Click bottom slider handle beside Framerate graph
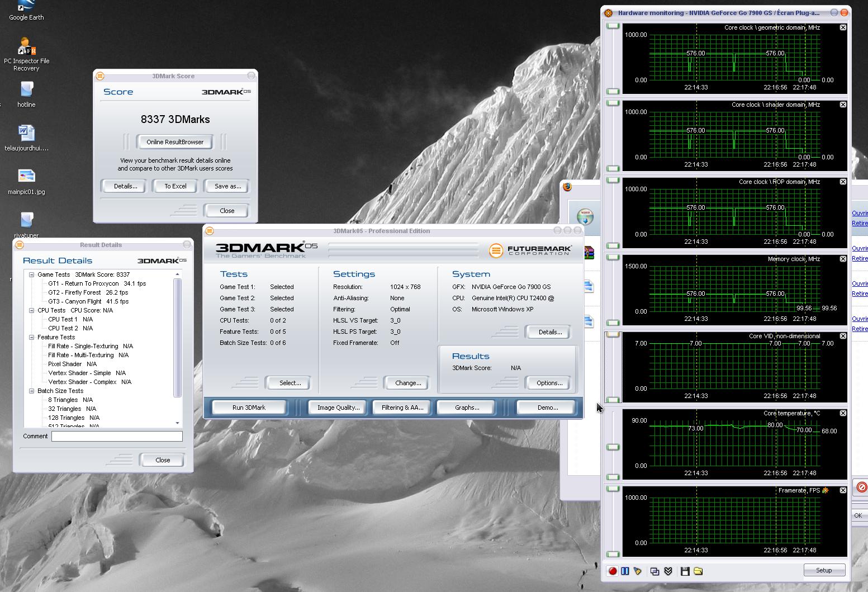The width and height of the screenshot is (868, 592). point(613,554)
